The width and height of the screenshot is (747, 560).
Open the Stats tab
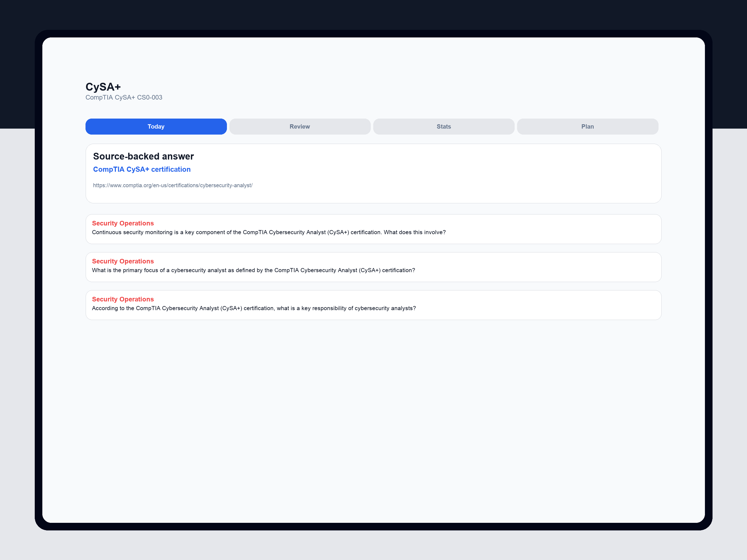(x=444, y=127)
